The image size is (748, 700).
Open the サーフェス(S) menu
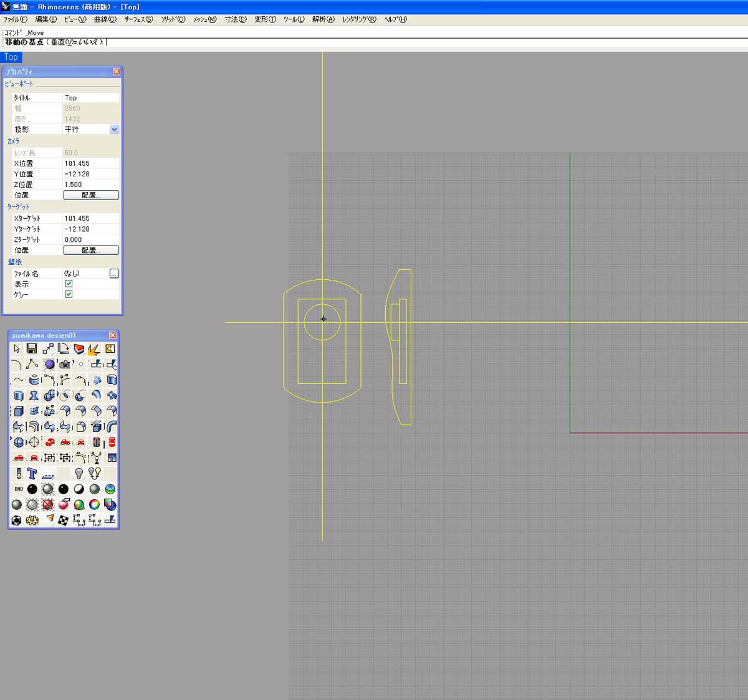pyautogui.click(x=138, y=19)
